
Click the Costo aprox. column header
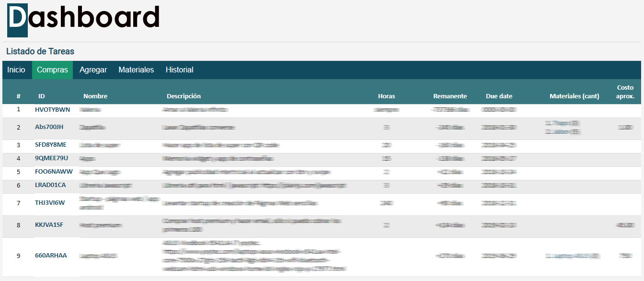[625, 92]
